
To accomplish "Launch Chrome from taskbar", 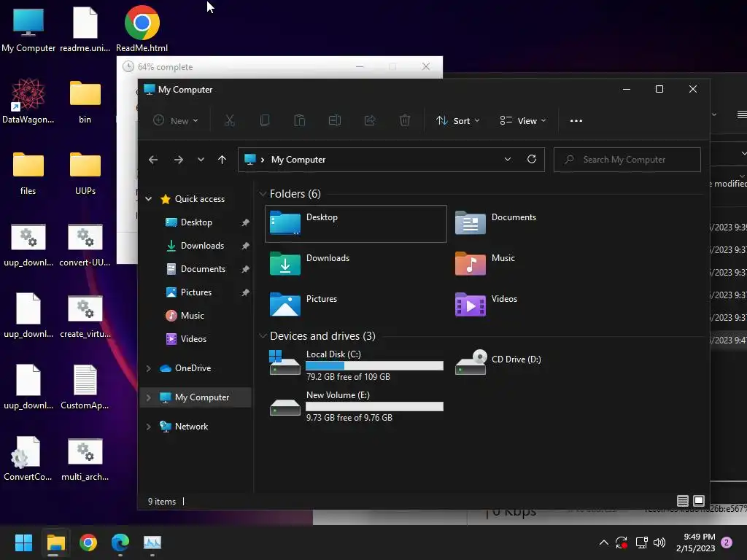I will 88,542.
